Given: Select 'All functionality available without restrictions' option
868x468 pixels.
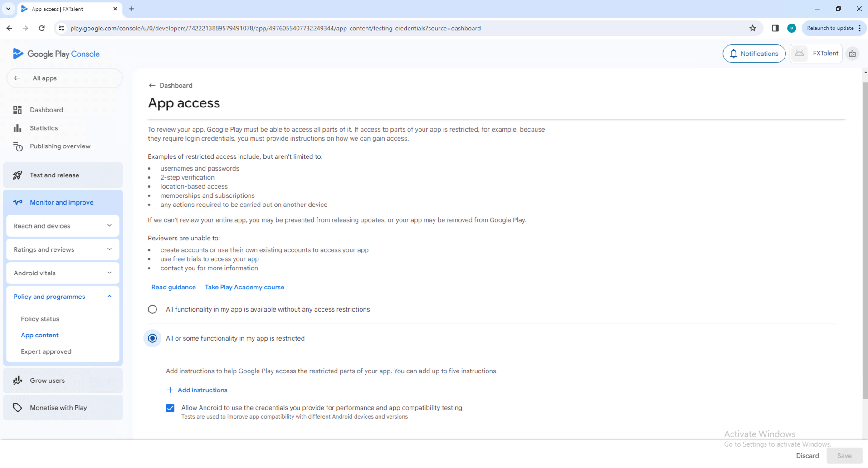Looking at the screenshot, I should [152, 309].
